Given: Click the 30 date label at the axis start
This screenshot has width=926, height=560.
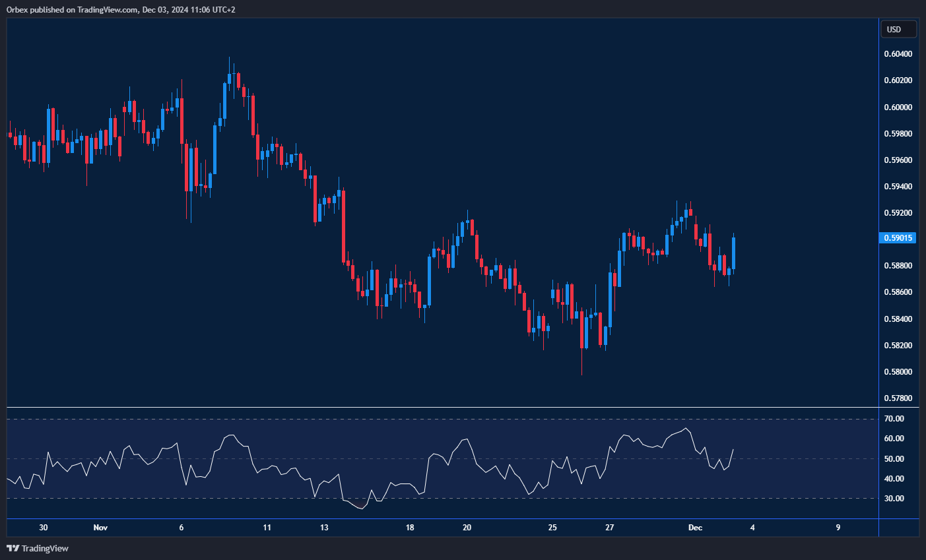Looking at the screenshot, I should point(44,528).
